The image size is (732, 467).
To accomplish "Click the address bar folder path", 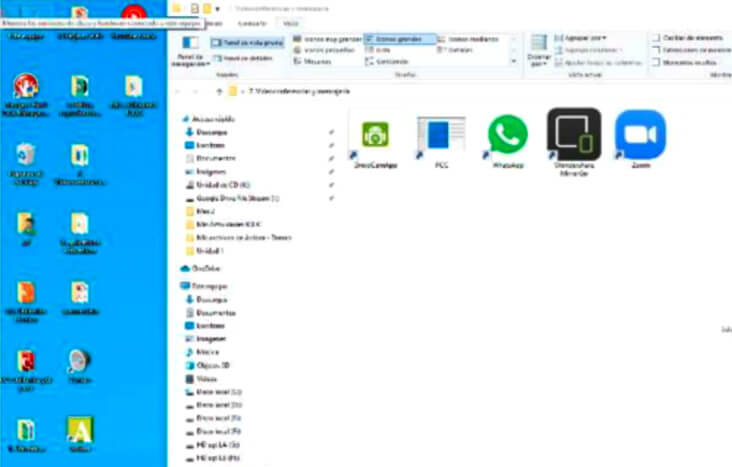I will coord(300,92).
